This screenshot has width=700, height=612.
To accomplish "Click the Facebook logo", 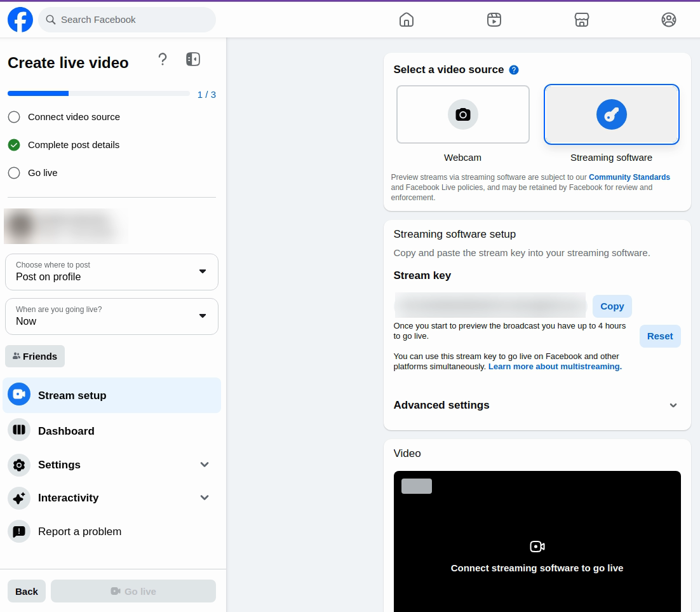I will tap(20, 20).
